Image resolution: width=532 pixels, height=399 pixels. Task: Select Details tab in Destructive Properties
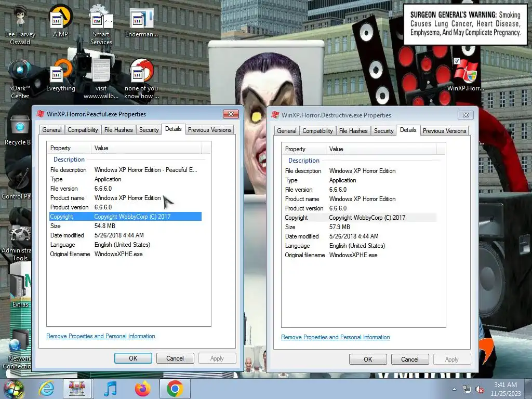(x=408, y=130)
